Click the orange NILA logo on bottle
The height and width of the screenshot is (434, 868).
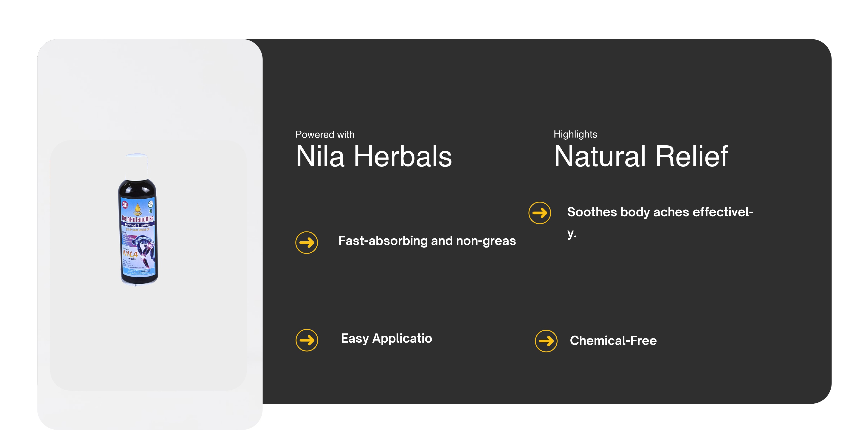[130, 253]
